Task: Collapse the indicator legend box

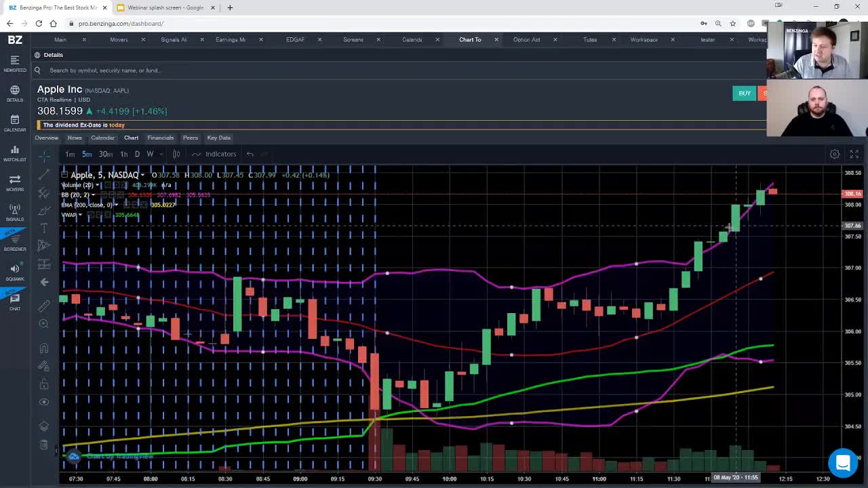Action: tap(64, 175)
